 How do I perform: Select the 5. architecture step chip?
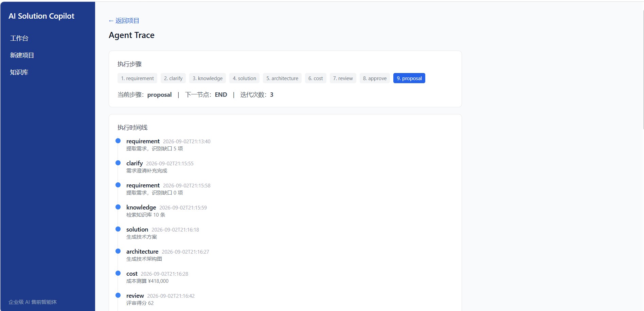282,78
